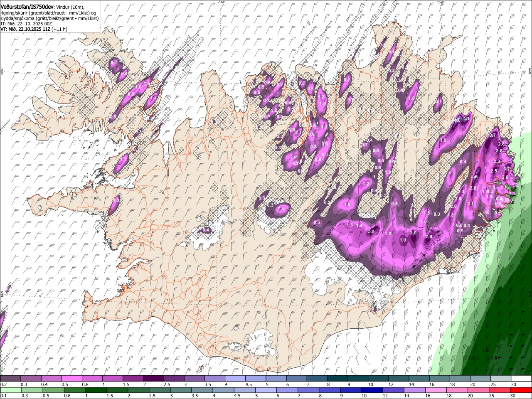Screen dimensions: 532x399
Task: Click the 'slydda/snjókoma' description line
Action: [49, 18]
